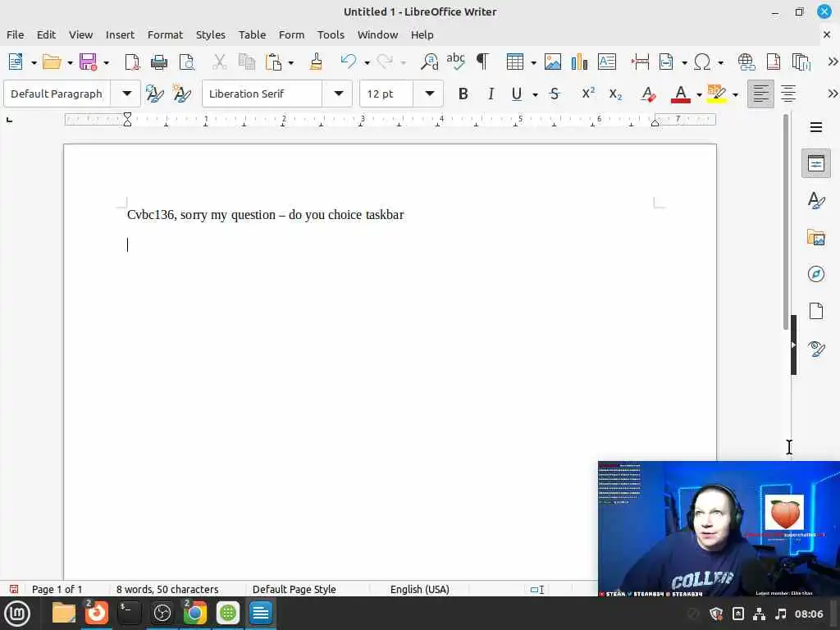Export directly as PDF icon
Viewport: 840px width, 630px height.
[132, 62]
